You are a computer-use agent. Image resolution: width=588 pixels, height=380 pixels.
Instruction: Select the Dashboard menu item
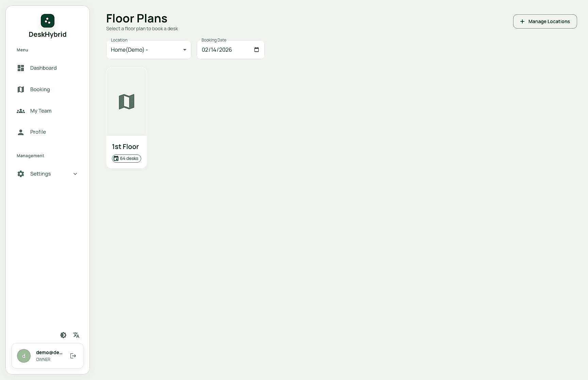point(43,68)
